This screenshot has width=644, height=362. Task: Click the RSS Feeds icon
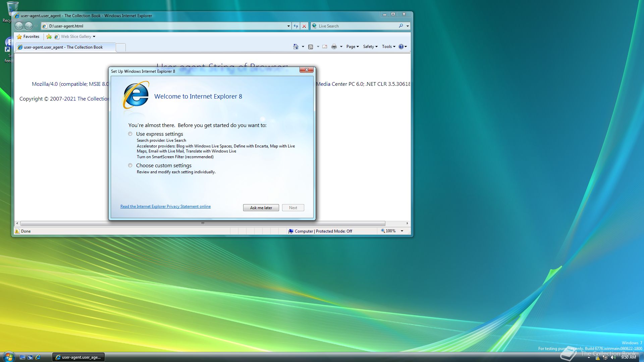311,47
